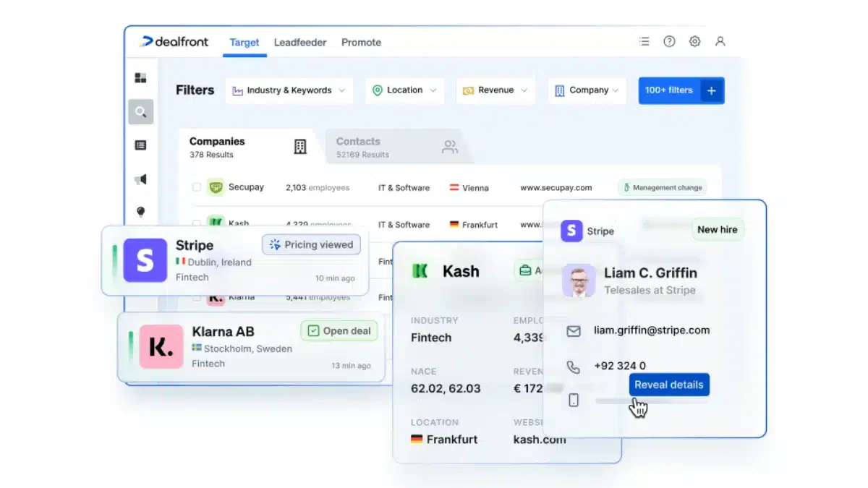Screen dimensions: 868x488
Task: Click the Kash logo in detail card
Action: pos(420,271)
